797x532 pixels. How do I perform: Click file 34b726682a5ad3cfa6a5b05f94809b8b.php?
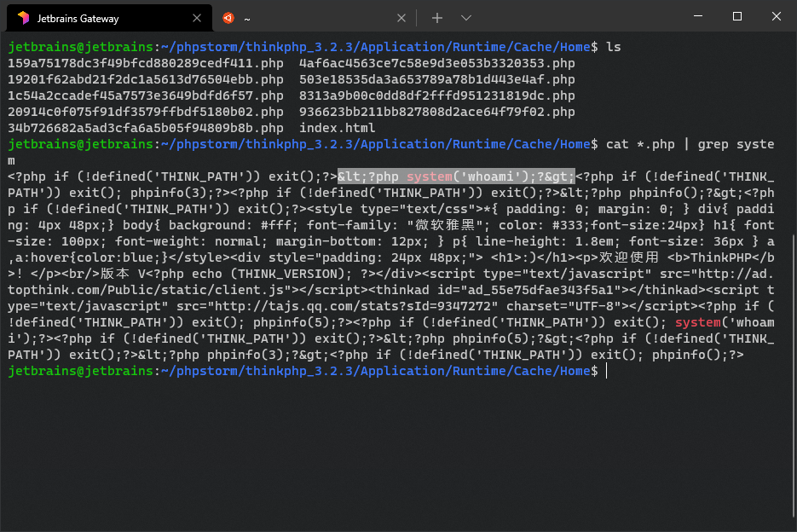[x=146, y=128]
